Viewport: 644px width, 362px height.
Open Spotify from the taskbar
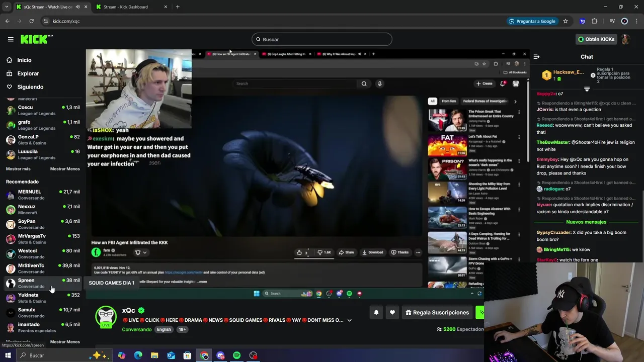pyautogui.click(x=236, y=355)
